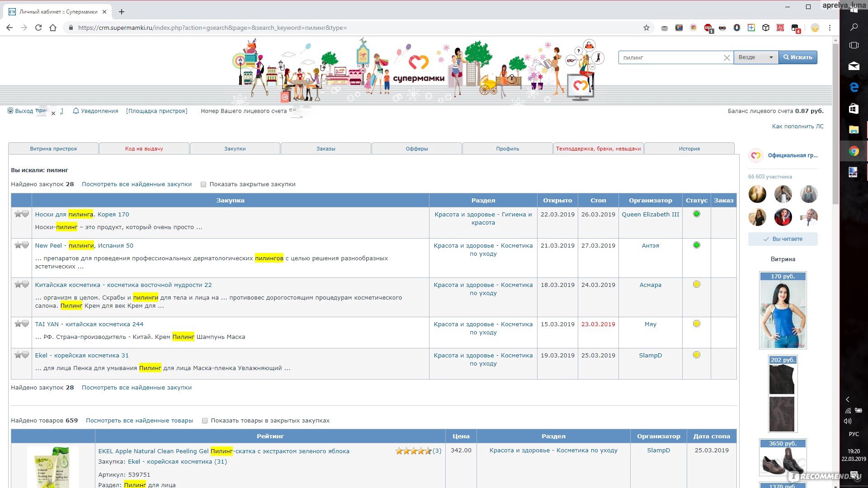This screenshot has height=488, width=868.
Task: Click the favorite star-heart icon for New Peel row
Action: (21, 245)
